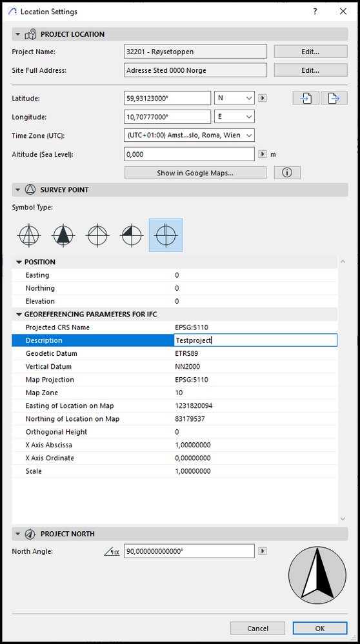The width and height of the screenshot is (360, 644).
Task: Select the filled triangle survey point symbol
Action: pyautogui.click(x=63, y=235)
